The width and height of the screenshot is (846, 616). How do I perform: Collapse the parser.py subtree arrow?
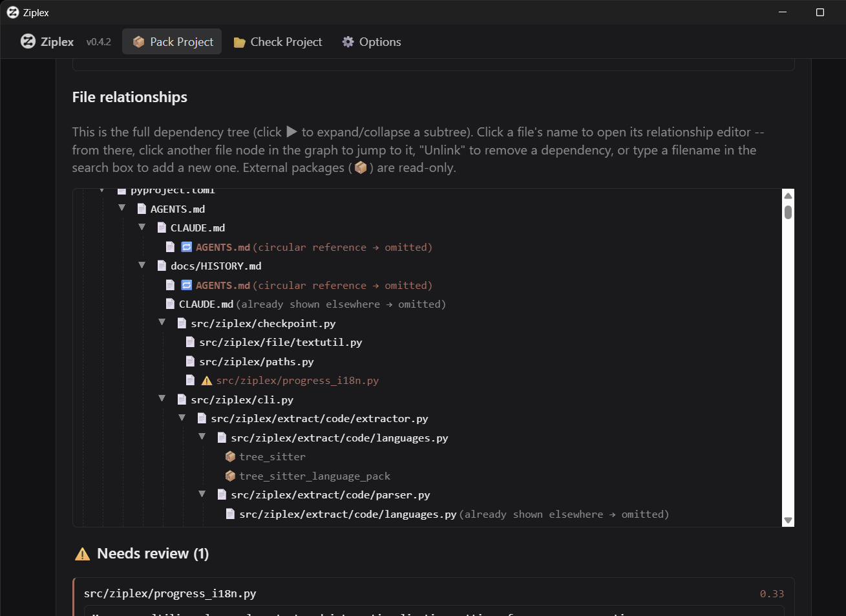[x=202, y=494]
